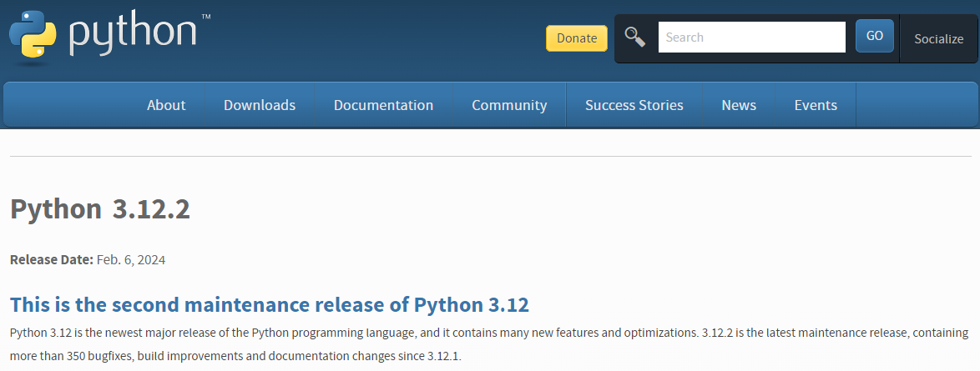Open the Success Stories navigation menu
The width and height of the screenshot is (980, 371).
coord(634,105)
